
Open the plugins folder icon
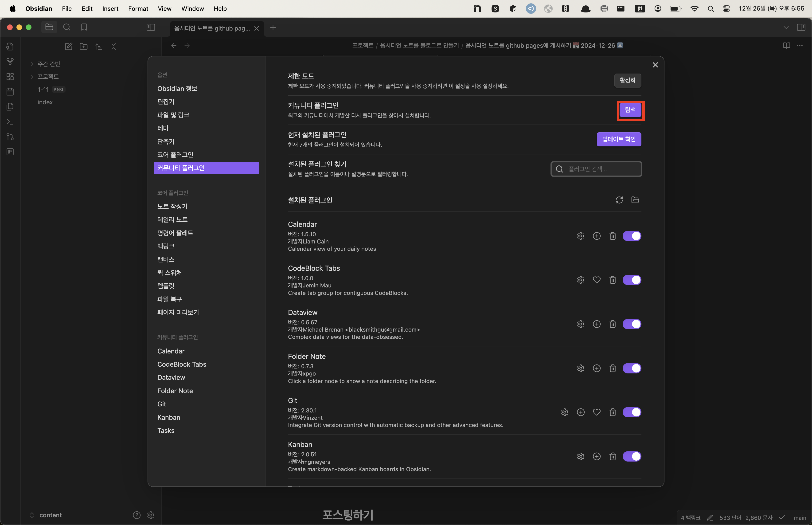click(x=635, y=200)
